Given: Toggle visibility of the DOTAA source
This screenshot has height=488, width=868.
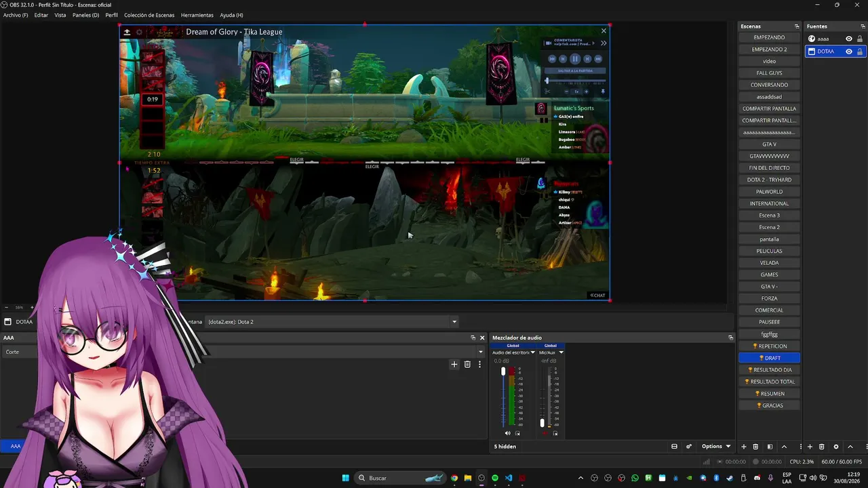Looking at the screenshot, I should 848,52.
